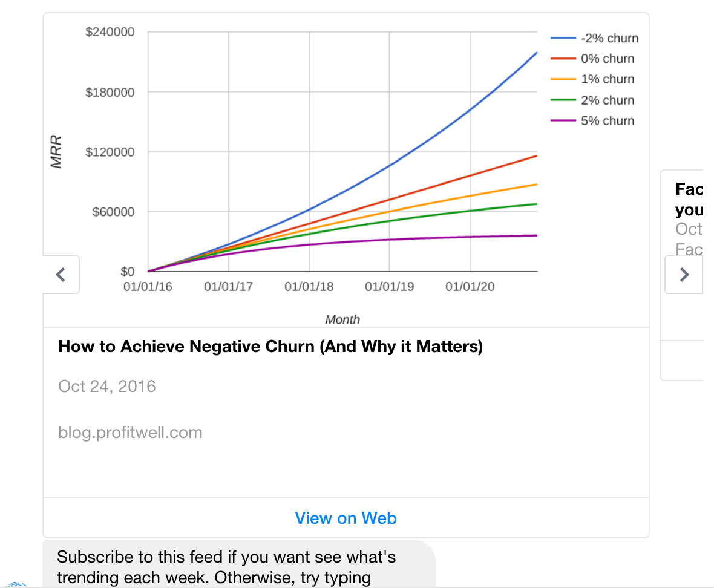Go to previous card with left chevron
This screenshot has height=588, width=714.
pyautogui.click(x=61, y=275)
